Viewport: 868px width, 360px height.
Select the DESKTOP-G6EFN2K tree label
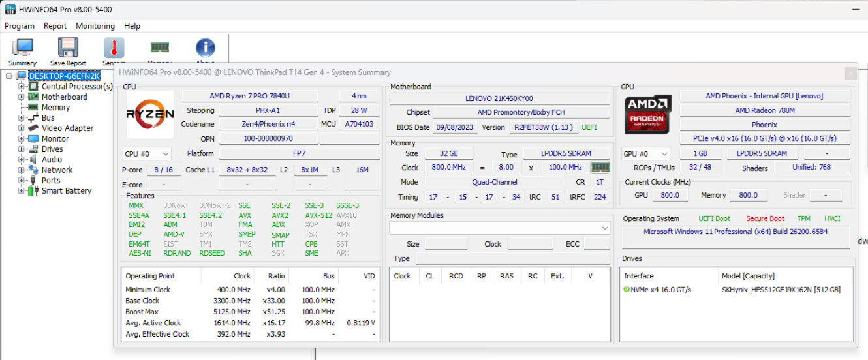click(64, 76)
